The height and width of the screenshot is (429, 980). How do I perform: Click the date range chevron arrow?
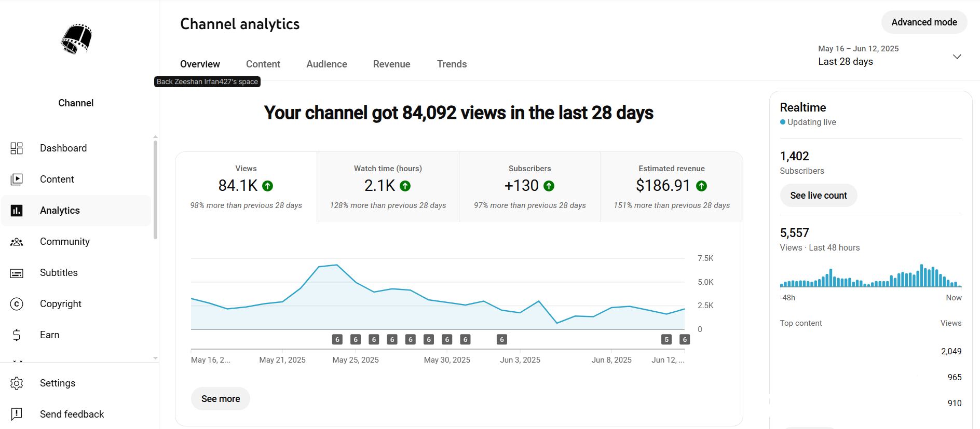pyautogui.click(x=957, y=57)
